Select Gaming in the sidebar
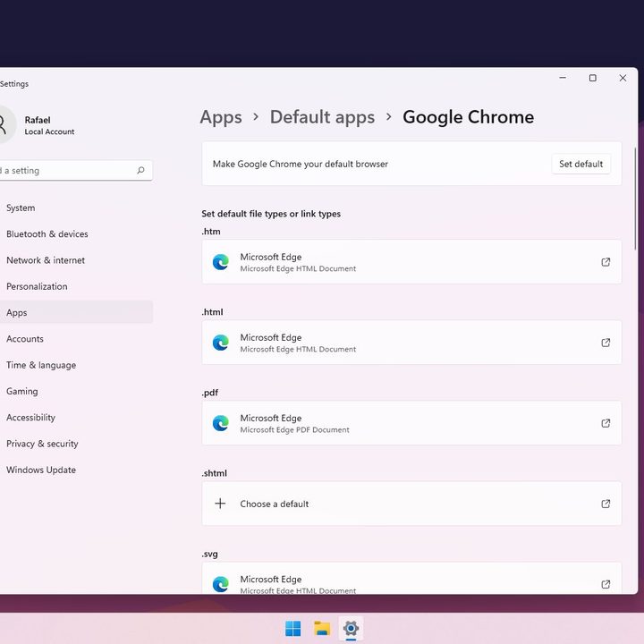644x644 pixels. 76,392
